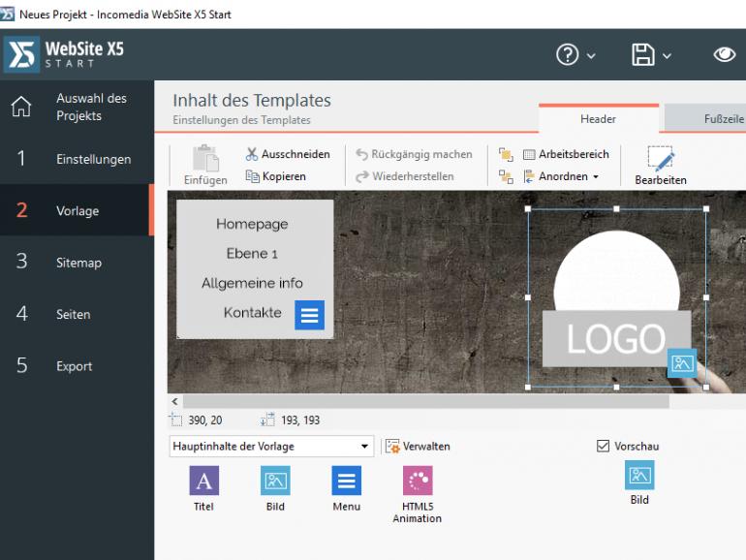Toggle the Vorschau checkbox
Image resolution: width=746 pixels, height=560 pixels.
[x=603, y=446]
